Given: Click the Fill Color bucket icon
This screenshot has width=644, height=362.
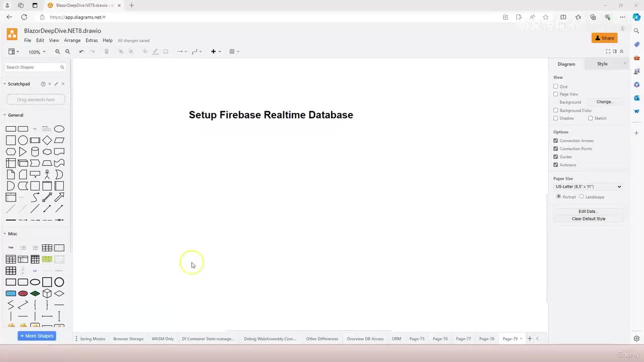Looking at the screenshot, I should tap(145, 52).
